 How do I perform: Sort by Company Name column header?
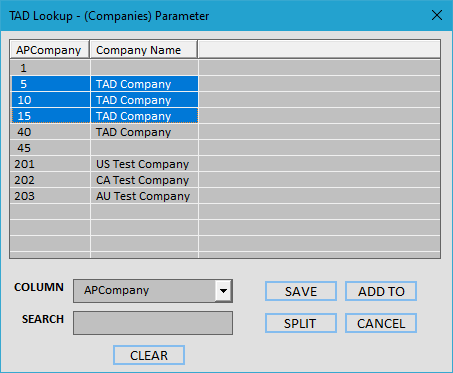tap(144, 50)
